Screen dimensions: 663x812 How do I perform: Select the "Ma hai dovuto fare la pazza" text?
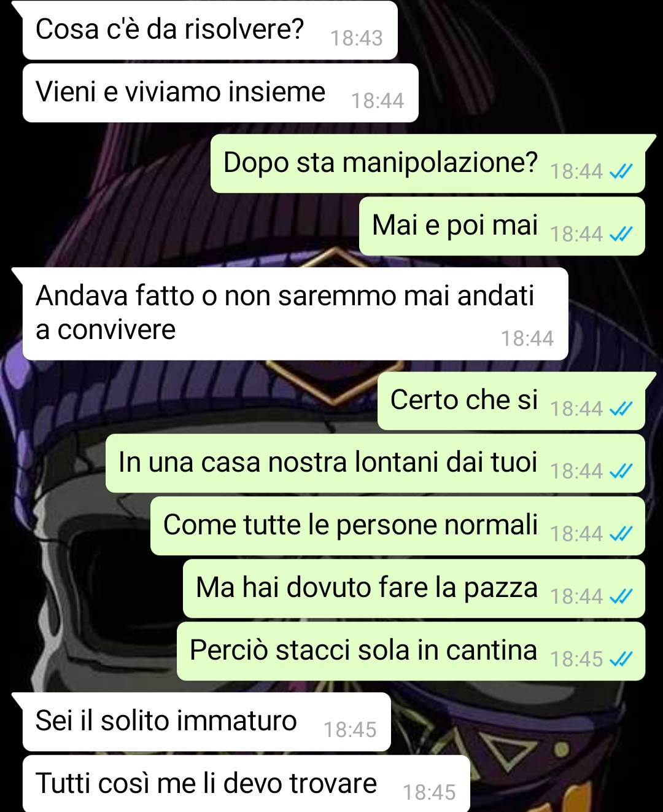pos(366,588)
